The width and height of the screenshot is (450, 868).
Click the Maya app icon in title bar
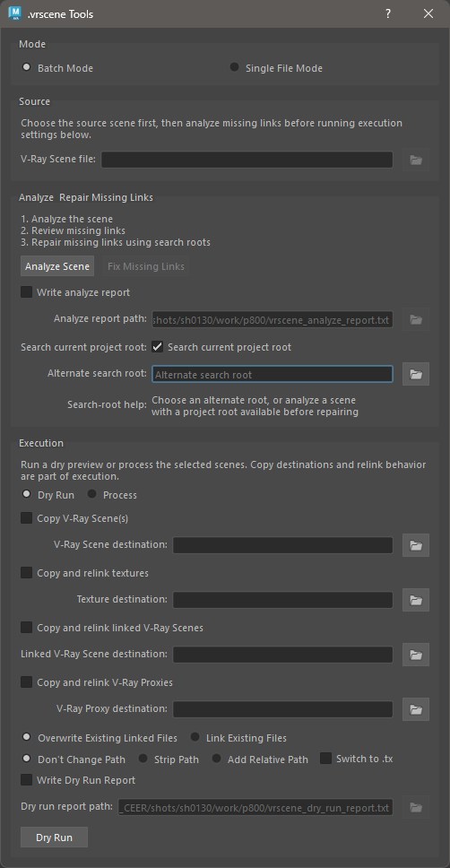15,13
